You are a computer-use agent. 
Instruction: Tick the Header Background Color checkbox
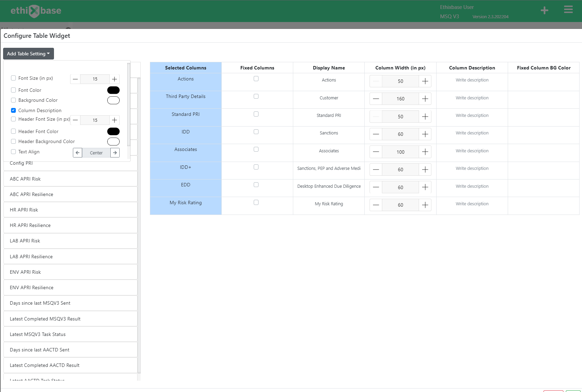pyautogui.click(x=13, y=141)
